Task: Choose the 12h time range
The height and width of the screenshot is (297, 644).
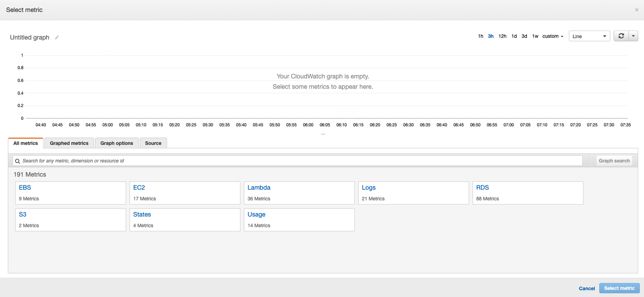Action: coord(502,36)
